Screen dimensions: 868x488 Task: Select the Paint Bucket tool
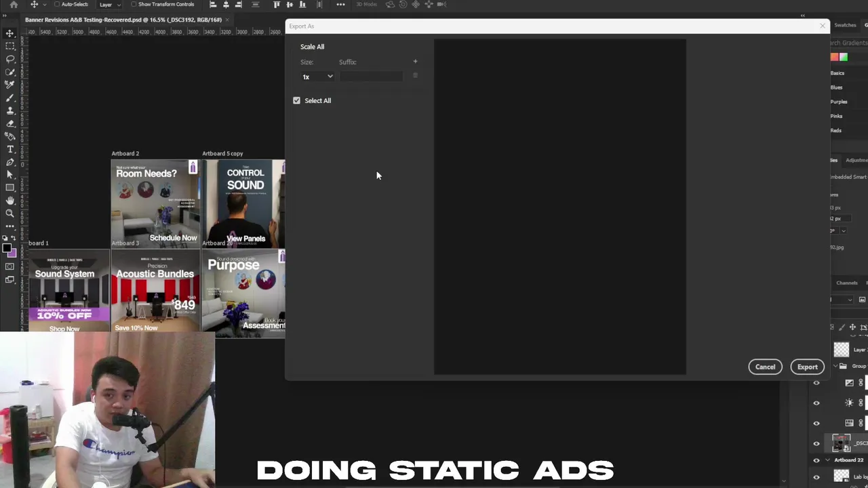point(9,136)
